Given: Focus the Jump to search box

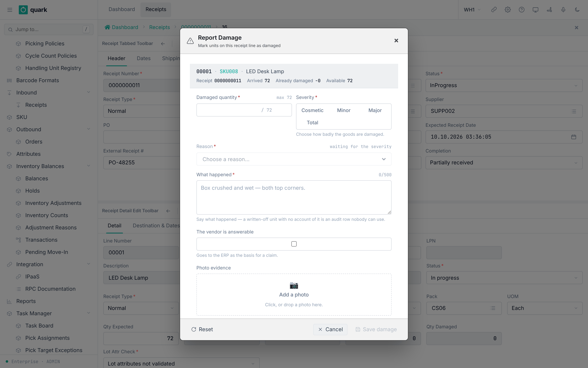Looking at the screenshot, I should [x=49, y=29].
